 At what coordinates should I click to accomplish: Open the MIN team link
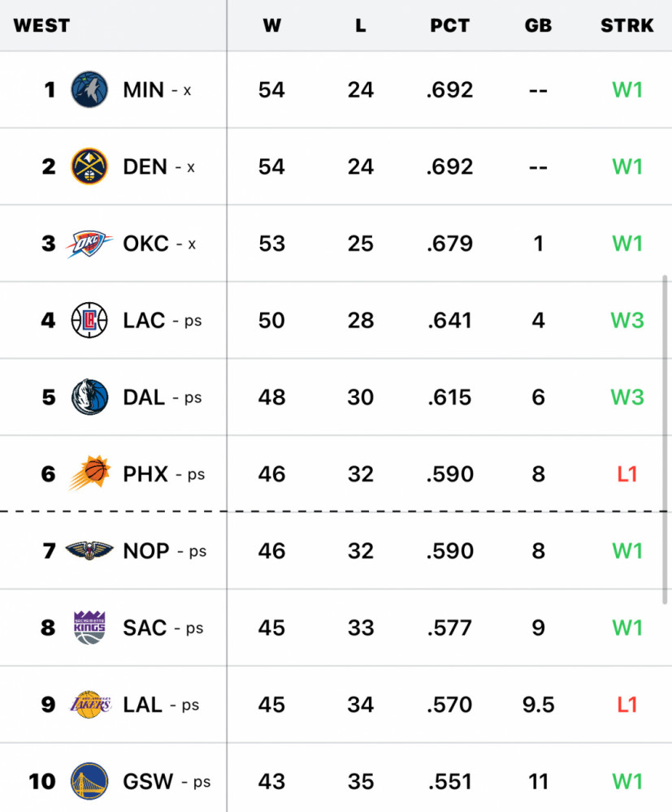(144, 89)
